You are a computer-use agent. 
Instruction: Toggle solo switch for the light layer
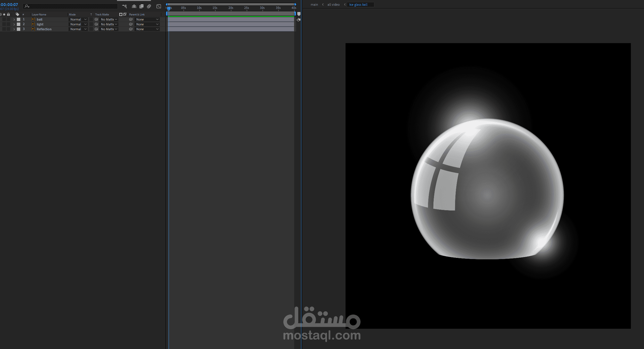4,24
